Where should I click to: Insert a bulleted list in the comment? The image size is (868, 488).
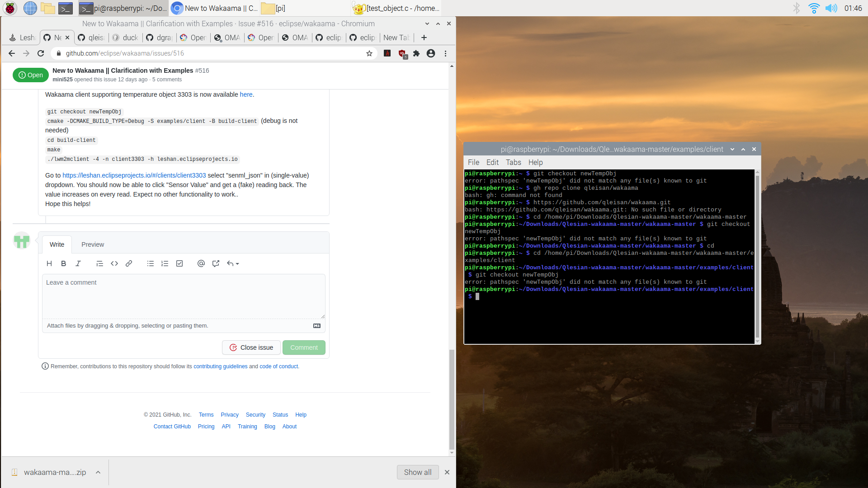[151, 263]
